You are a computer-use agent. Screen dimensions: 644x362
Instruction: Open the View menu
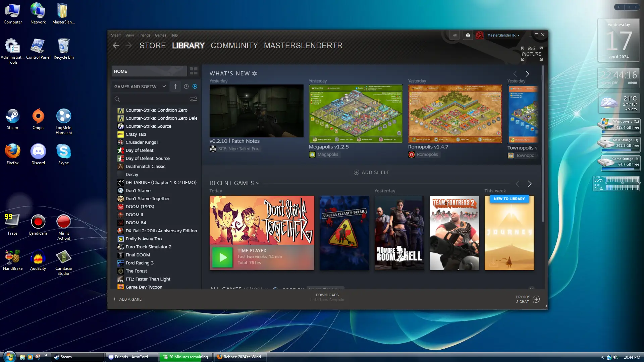click(129, 35)
